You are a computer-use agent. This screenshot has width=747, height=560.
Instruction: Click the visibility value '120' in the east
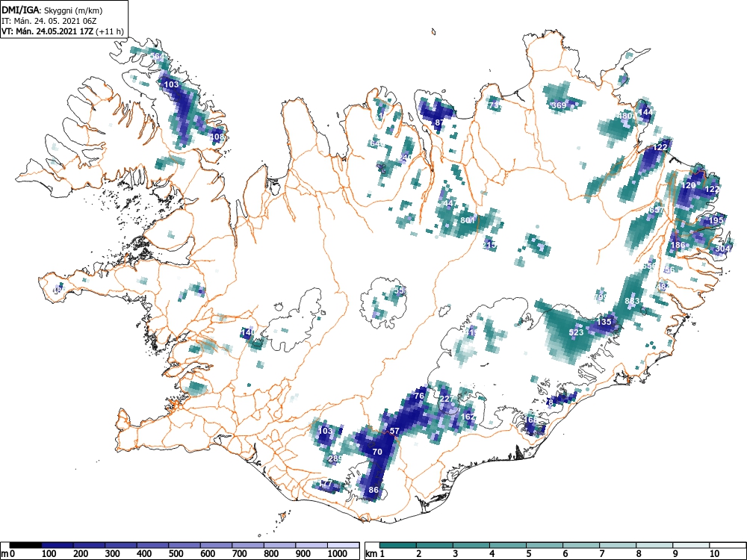point(689,185)
